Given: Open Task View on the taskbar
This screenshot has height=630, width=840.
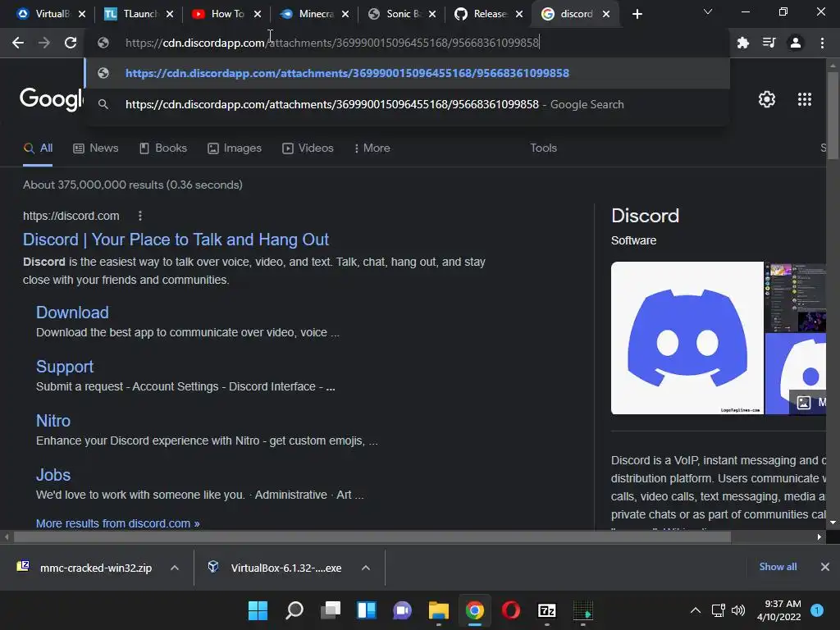Looking at the screenshot, I should point(331,610).
